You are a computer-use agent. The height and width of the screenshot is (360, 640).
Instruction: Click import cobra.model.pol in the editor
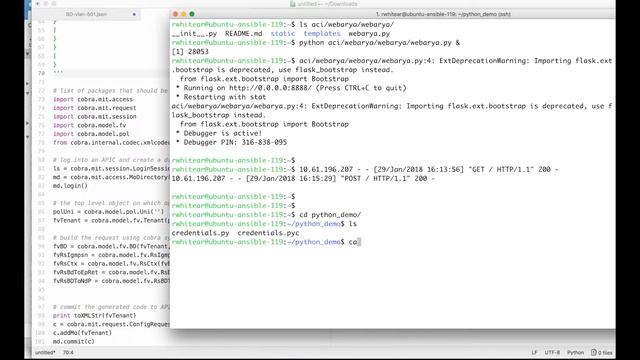[x=91, y=134]
